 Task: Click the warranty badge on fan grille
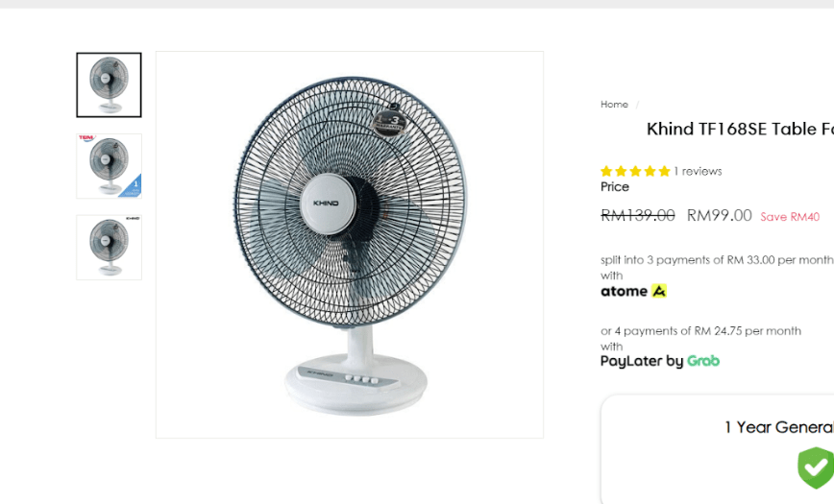389,123
